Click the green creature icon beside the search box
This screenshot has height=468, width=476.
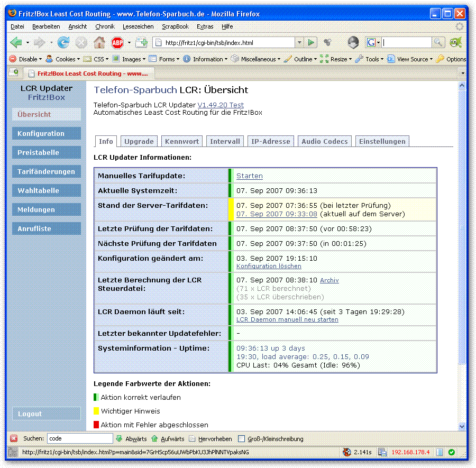click(x=456, y=42)
